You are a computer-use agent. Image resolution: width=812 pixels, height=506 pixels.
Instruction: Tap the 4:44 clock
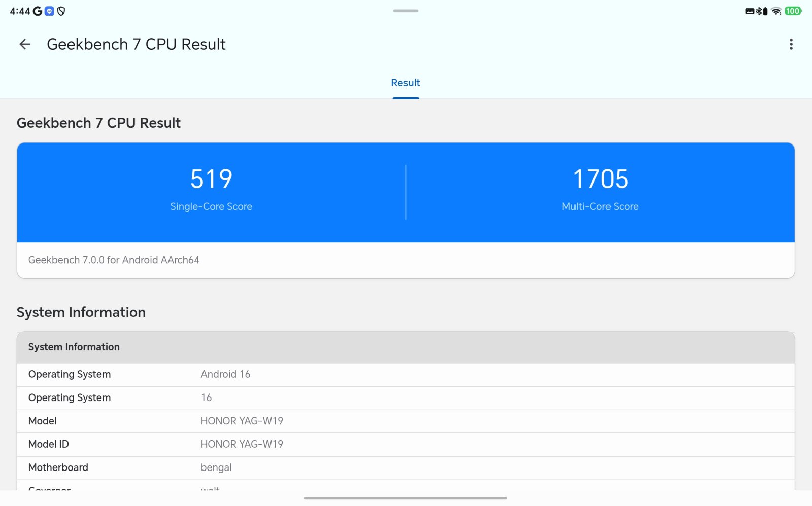coord(20,11)
